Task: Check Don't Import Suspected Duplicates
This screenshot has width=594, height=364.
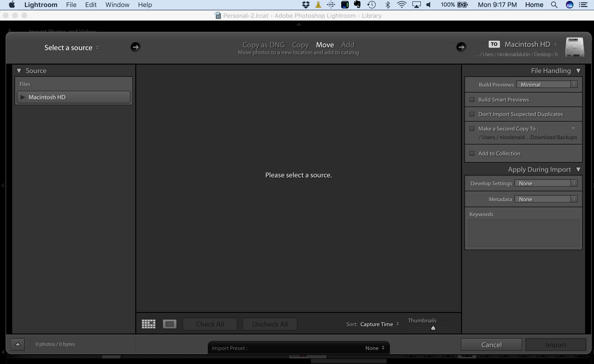Action: pos(472,114)
